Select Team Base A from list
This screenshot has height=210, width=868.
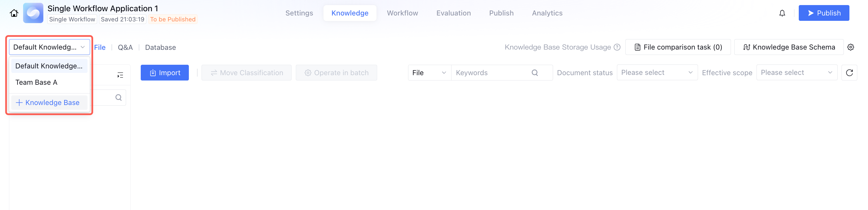(x=36, y=82)
